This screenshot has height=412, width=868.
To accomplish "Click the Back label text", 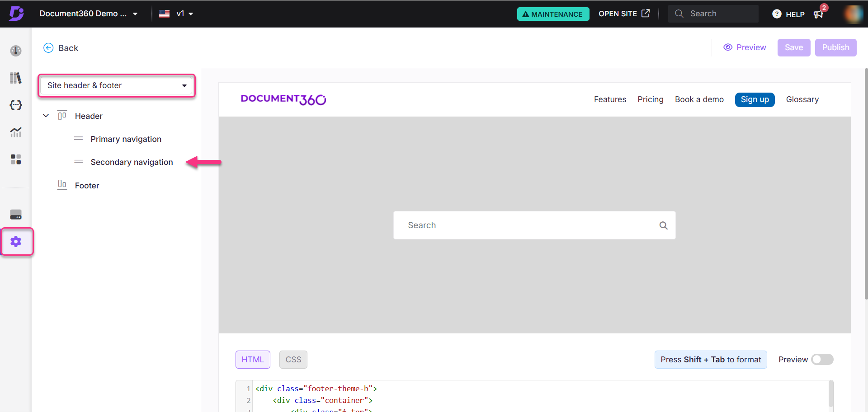I will click(x=68, y=48).
